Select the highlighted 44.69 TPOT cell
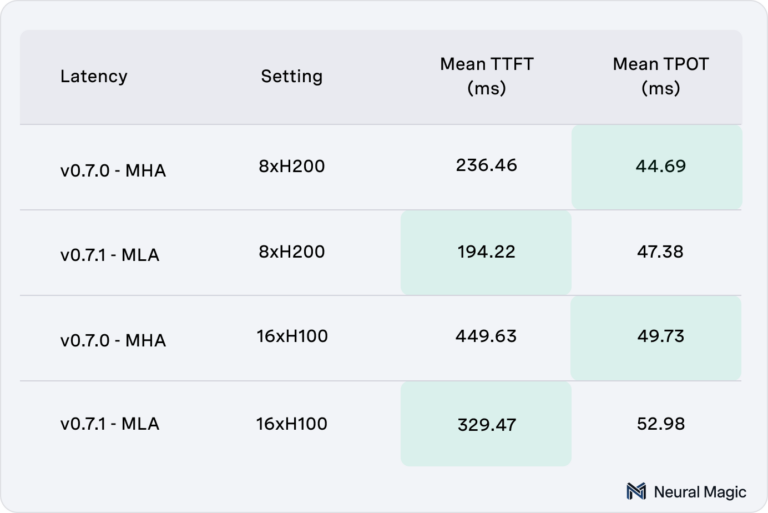768x513 pixels. click(x=657, y=167)
